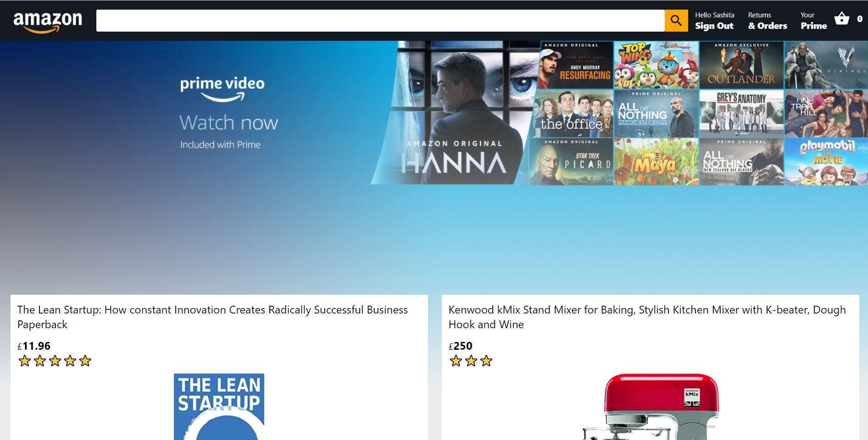Click the three-star rating of the Kenwood mixer
Image resolution: width=868 pixels, height=440 pixels.
(x=471, y=361)
